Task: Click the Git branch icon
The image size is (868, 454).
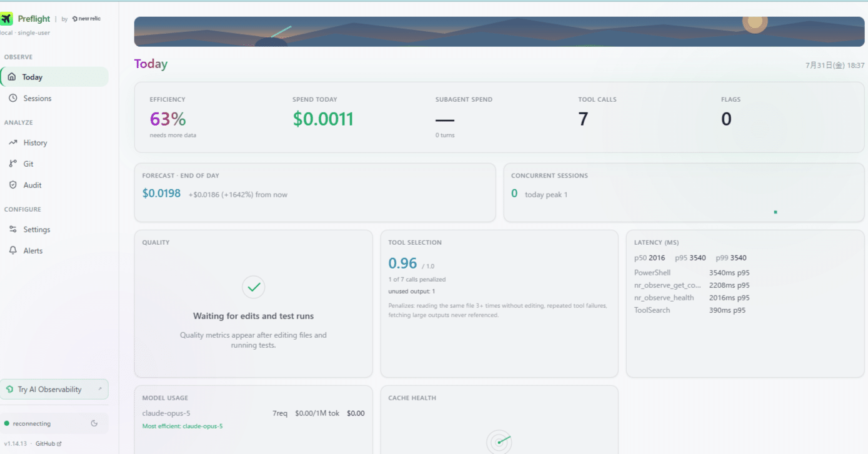Action: point(12,164)
